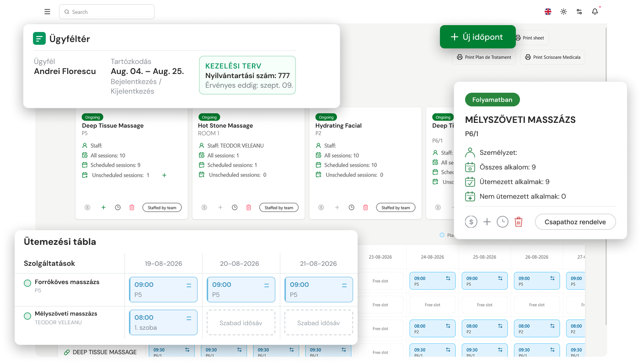Toggle light theme with the sun icon
The width and height of the screenshot is (642, 364).
click(563, 12)
